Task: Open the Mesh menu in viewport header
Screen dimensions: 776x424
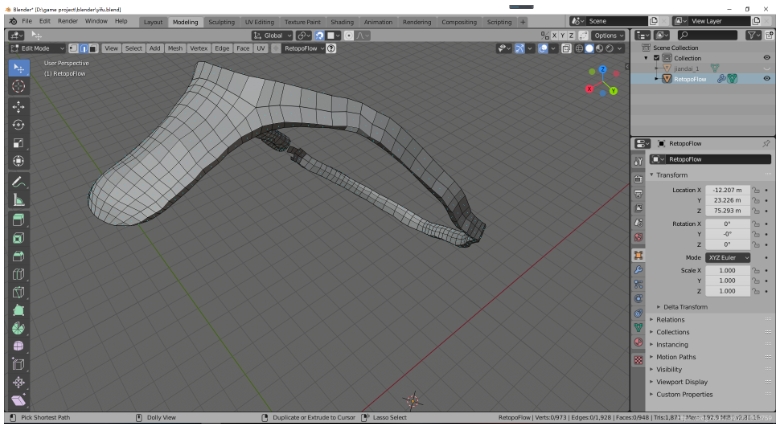Action: pos(175,48)
